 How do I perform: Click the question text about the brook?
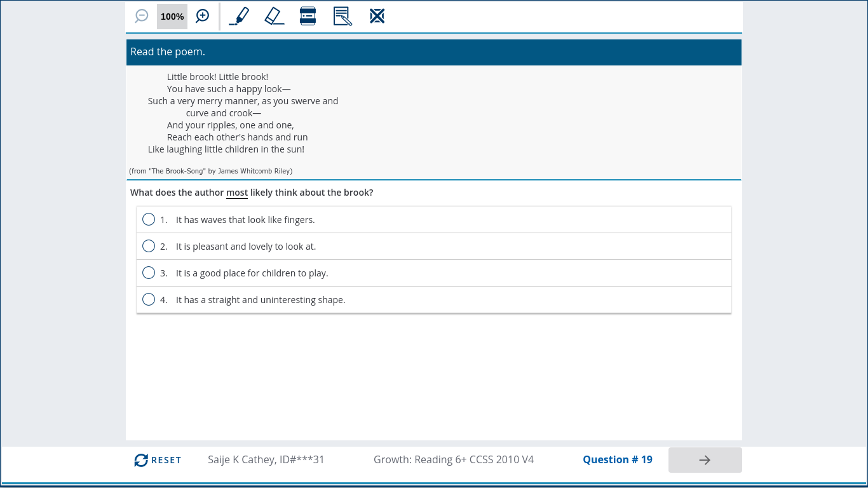[252, 193]
